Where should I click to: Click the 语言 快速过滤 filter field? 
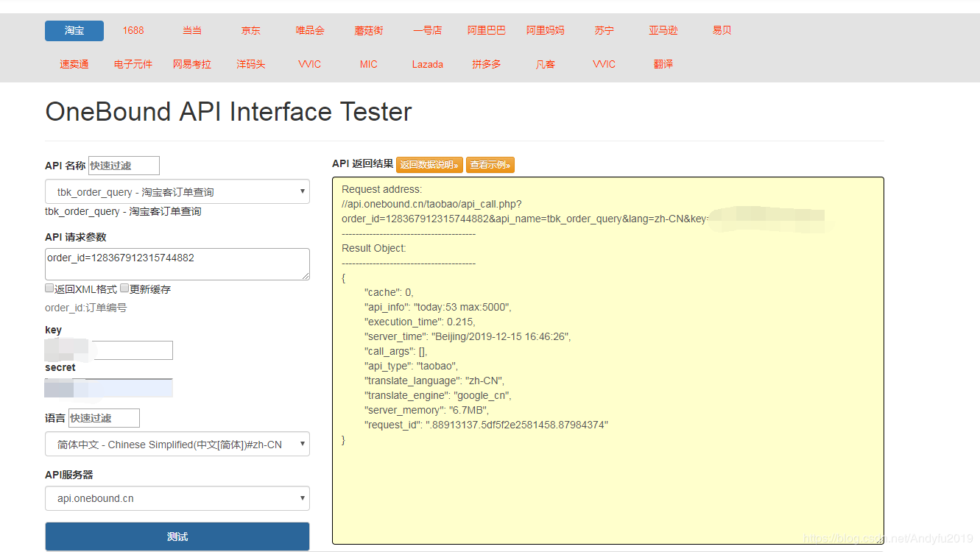(104, 418)
